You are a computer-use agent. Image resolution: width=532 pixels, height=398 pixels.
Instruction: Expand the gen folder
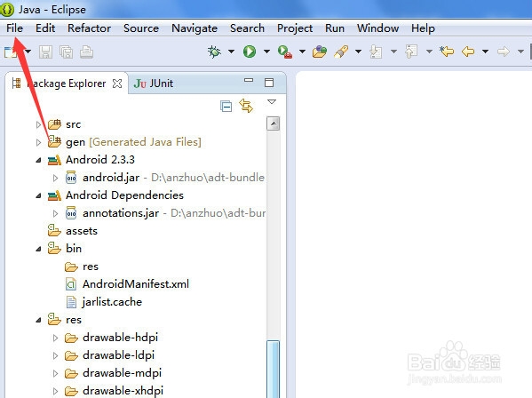(38, 142)
